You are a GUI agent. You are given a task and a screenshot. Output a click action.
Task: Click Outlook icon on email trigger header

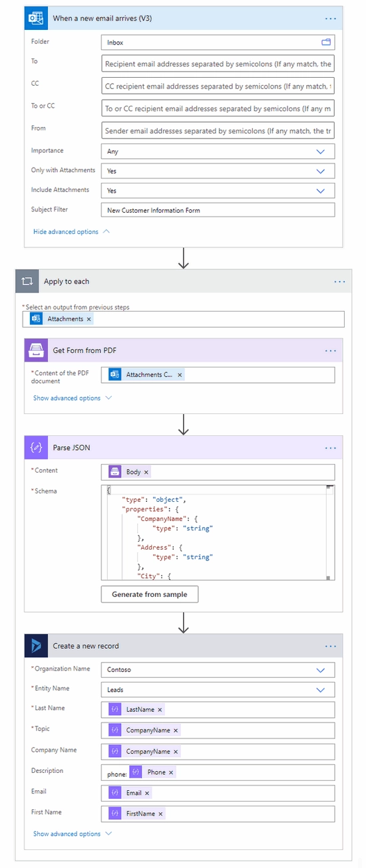(x=35, y=19)
